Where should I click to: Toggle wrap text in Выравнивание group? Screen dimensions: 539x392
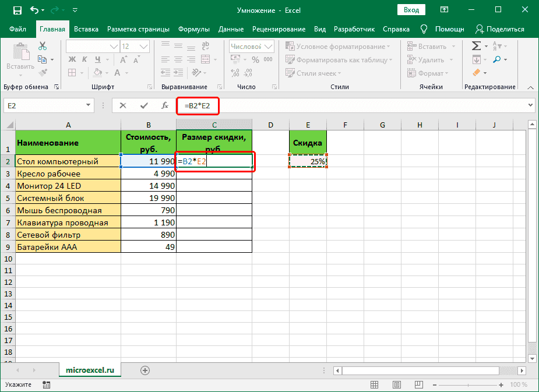[x=205, y=45]
